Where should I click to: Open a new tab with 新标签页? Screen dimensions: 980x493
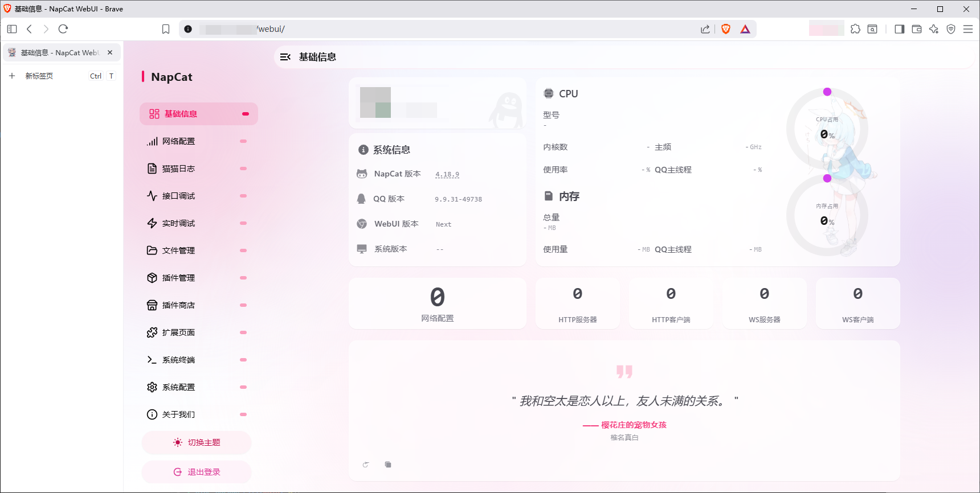click(x=62, y=76)
